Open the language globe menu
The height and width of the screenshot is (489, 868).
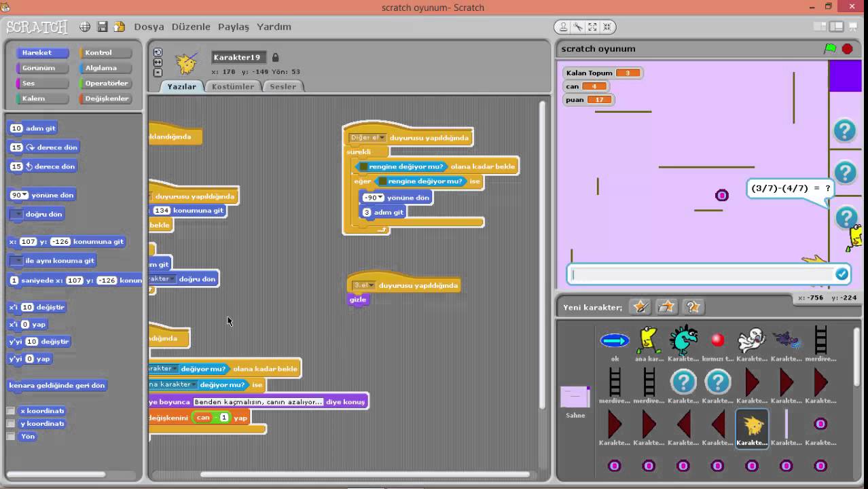pyautogui.click(x=85, y=27)
